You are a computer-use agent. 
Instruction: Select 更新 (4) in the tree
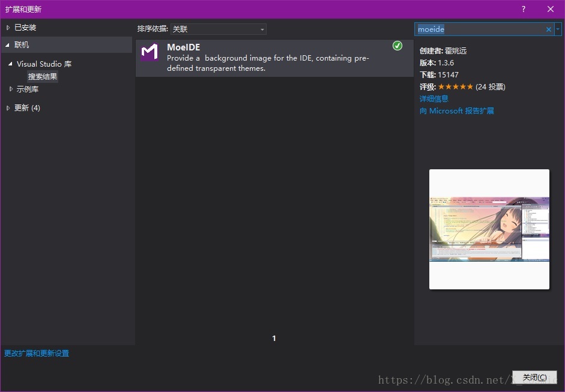(27, 107)
